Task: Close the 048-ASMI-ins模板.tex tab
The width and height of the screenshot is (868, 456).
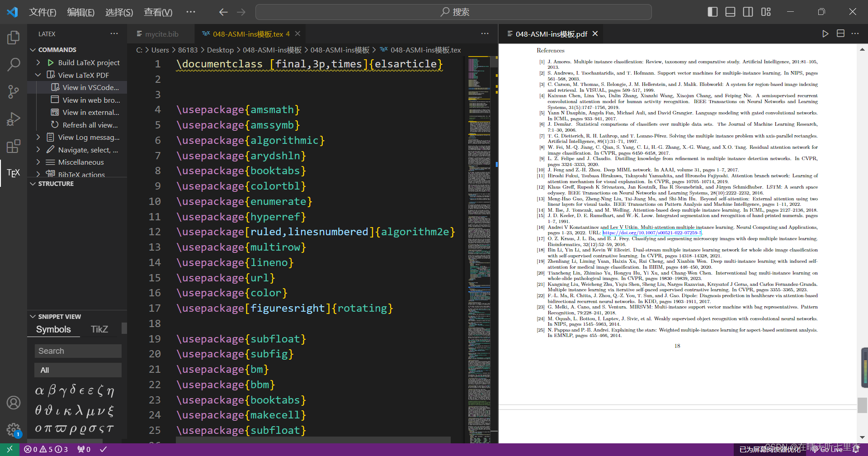Action: pos(297,33)
